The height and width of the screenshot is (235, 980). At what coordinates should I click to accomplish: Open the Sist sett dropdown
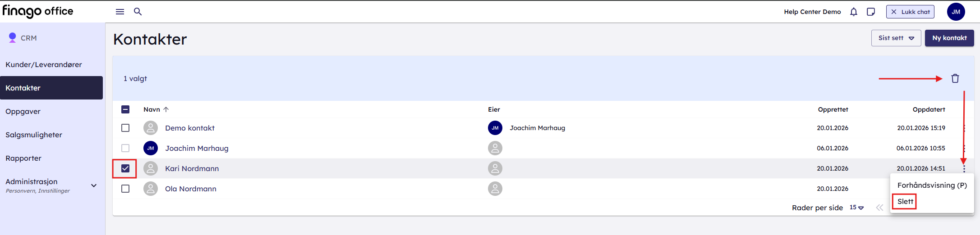click(896, 38)
